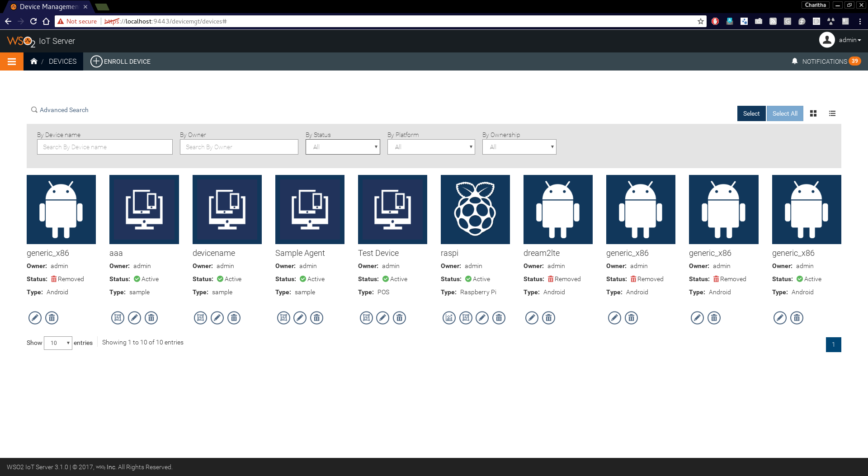The height and width of the screenshot is (476, 868).
Task: Open the admin account menu
Action: (849, 40)
